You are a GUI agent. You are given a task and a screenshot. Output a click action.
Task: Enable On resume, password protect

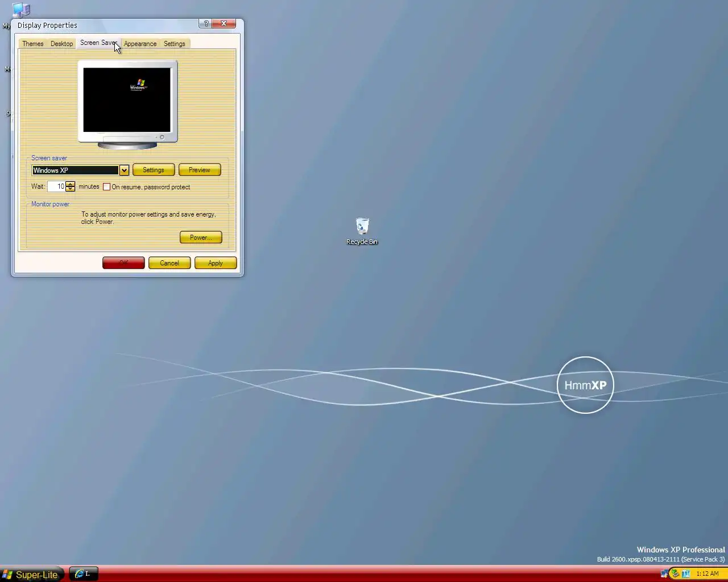(106, 187)
